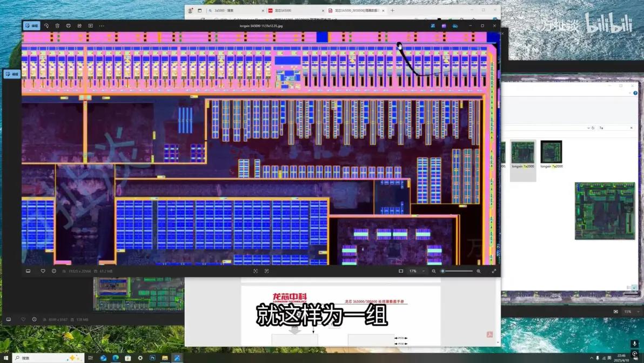Open Explorer help question mark icon
This screenshot has width=644, height=363.
pyautogui.click(x=635, y=93)
